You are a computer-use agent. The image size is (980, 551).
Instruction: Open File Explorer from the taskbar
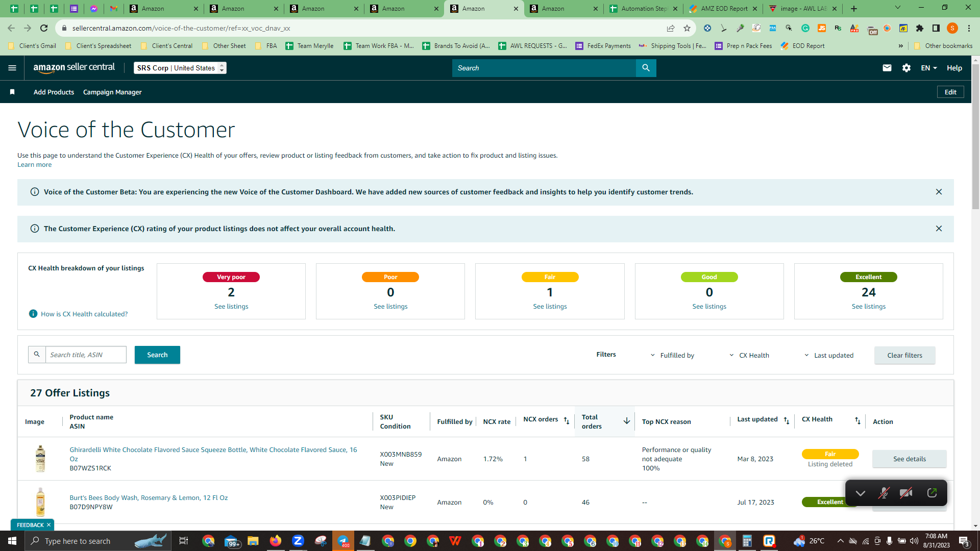pyautogui.click(x=253, y=541)
